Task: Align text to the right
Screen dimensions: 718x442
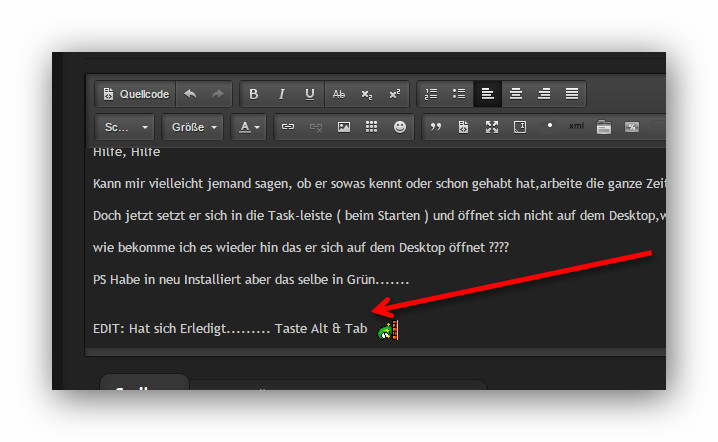Action: (x=544, y=94)
